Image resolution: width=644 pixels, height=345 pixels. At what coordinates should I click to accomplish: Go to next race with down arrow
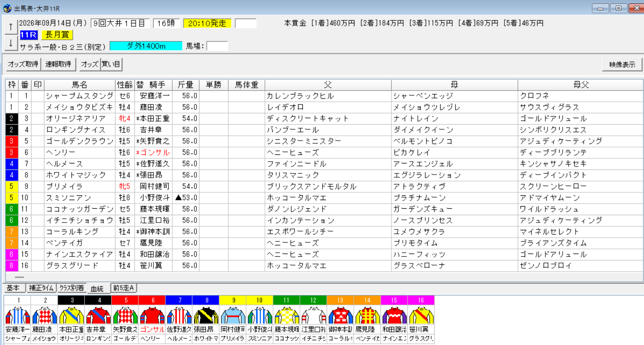(x=10, y=43)
